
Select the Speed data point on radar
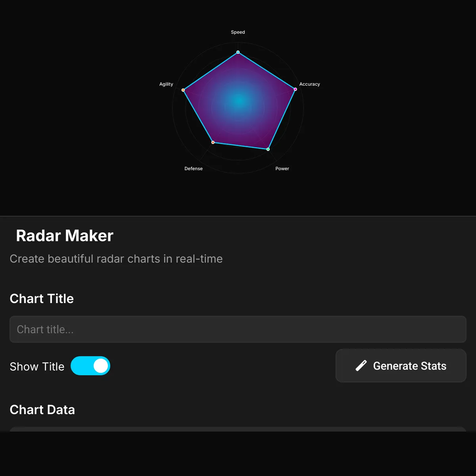click(238, 52)
